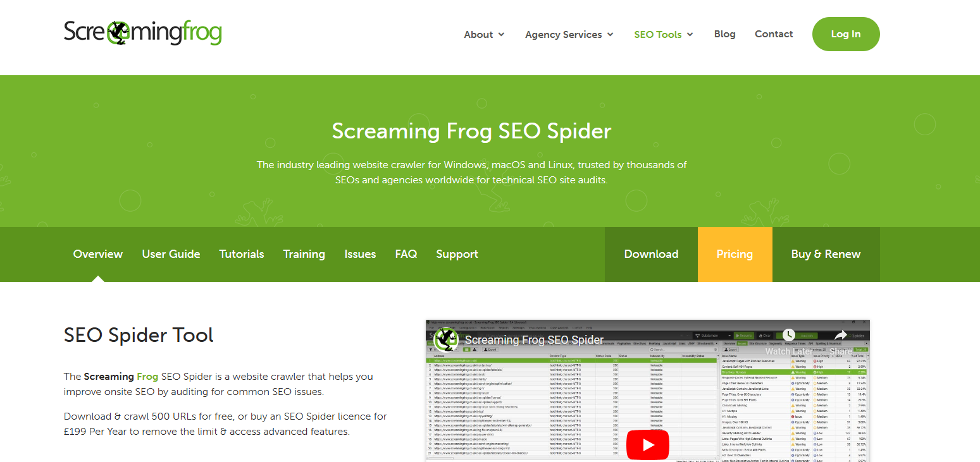Click the green Frog link in paragraph
Image resolution: width=980 pixels, height=462 pixels.
tap(147, 376)
